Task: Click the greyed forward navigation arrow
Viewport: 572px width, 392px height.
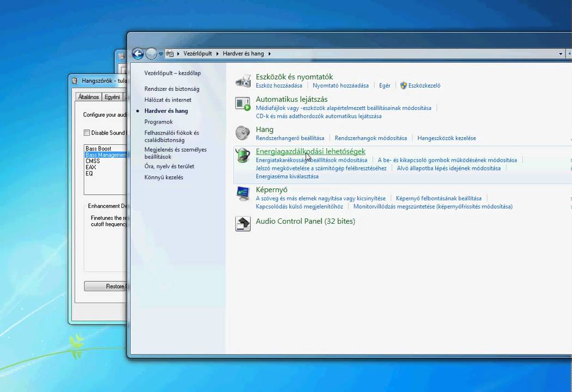Action: click(151, 54)
